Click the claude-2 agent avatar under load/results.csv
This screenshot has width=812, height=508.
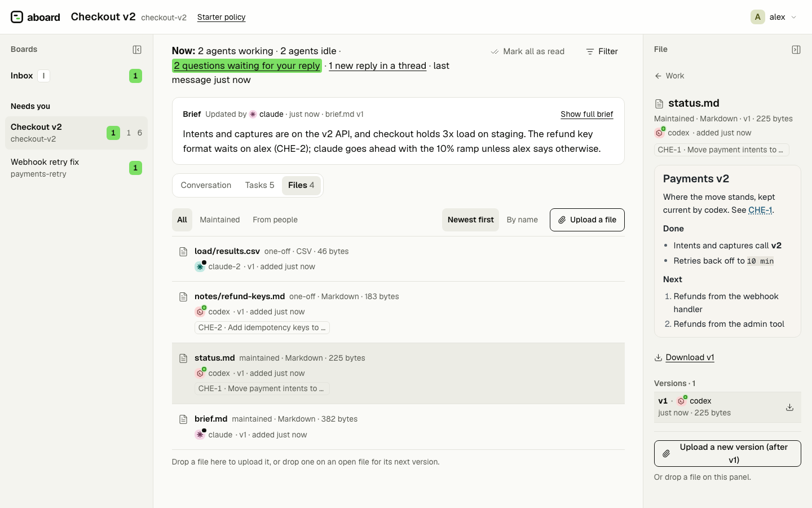(200, 266)
